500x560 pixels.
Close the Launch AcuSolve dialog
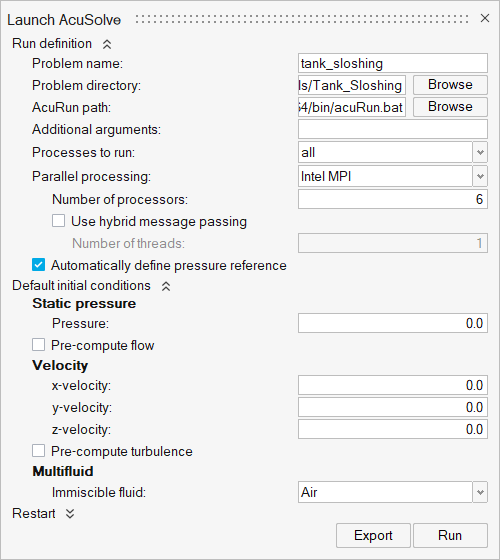pos(485,18)
